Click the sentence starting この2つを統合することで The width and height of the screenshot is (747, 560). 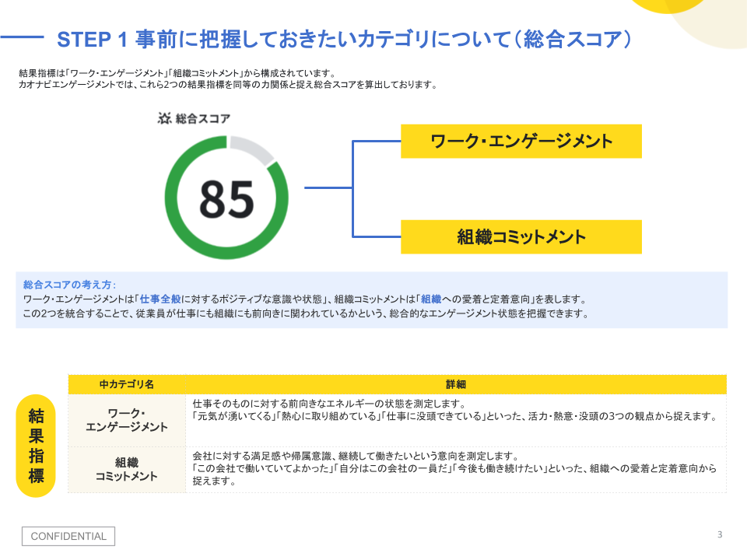pyautogui.click(x=307, y=313)
